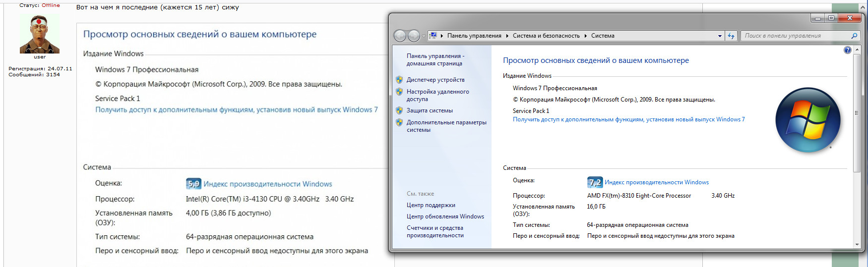Select the Система breadcrumb item
868x267 pixels.
[603, 36]
